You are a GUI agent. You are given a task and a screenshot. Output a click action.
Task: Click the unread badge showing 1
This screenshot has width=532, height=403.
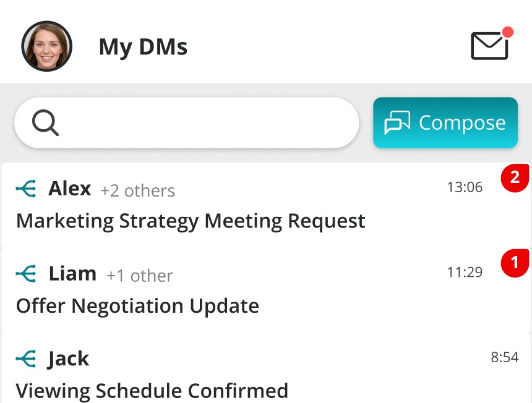click(514, 264)
